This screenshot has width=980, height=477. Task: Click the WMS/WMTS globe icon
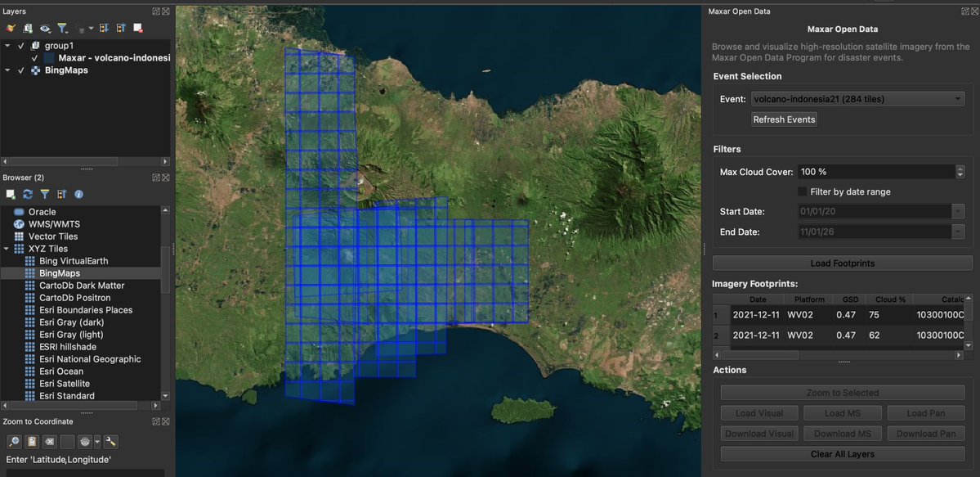pos(18,224)
